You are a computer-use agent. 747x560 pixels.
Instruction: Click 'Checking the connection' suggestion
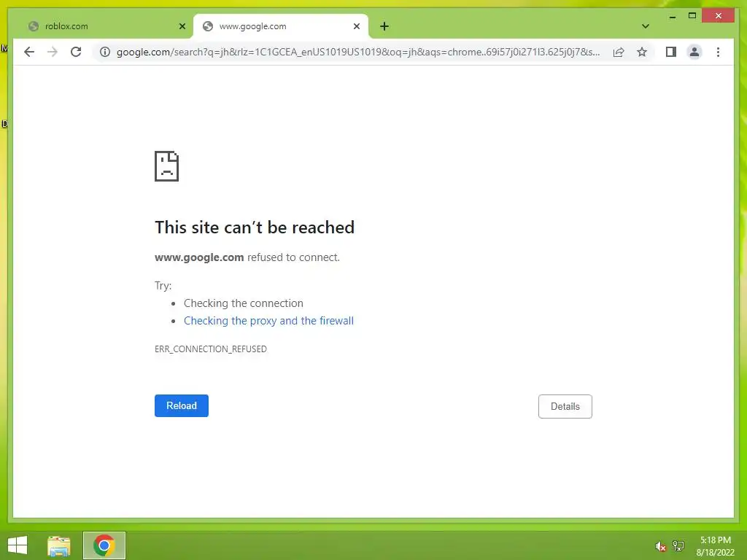pos(244,303)
